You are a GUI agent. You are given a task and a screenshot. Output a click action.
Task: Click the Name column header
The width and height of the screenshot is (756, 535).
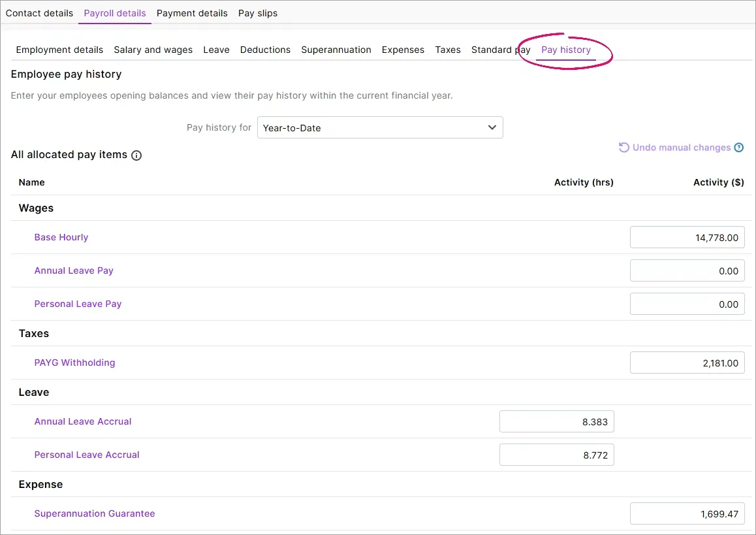(32, 182)
